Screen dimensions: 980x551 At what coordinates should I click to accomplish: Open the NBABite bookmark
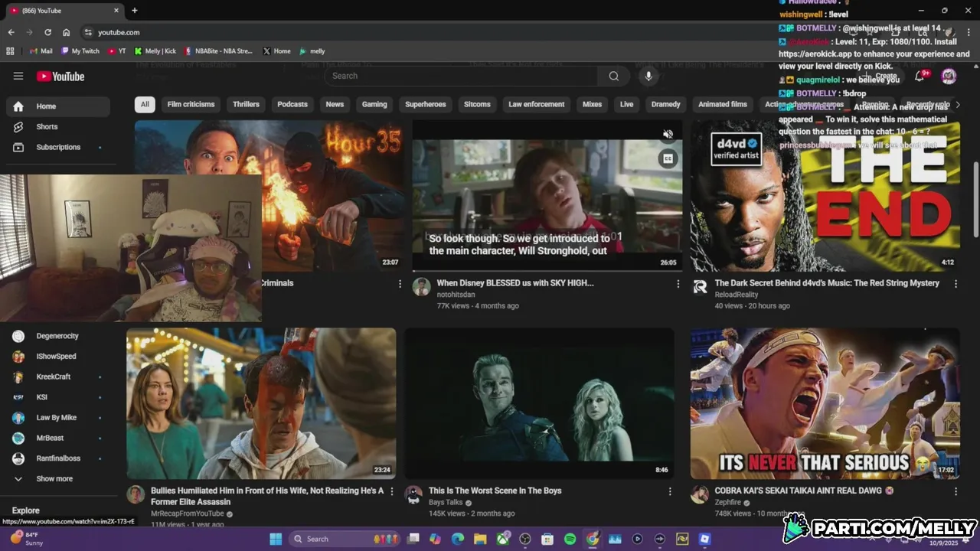[x=218, y=51]
